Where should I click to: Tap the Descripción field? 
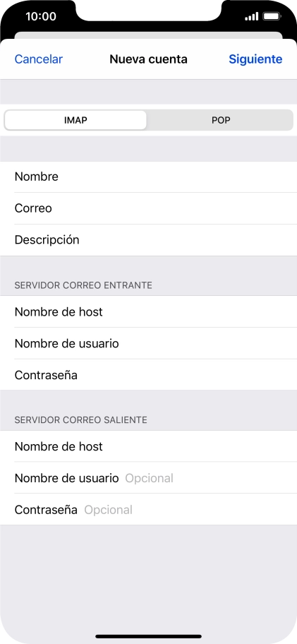(148, 240)
